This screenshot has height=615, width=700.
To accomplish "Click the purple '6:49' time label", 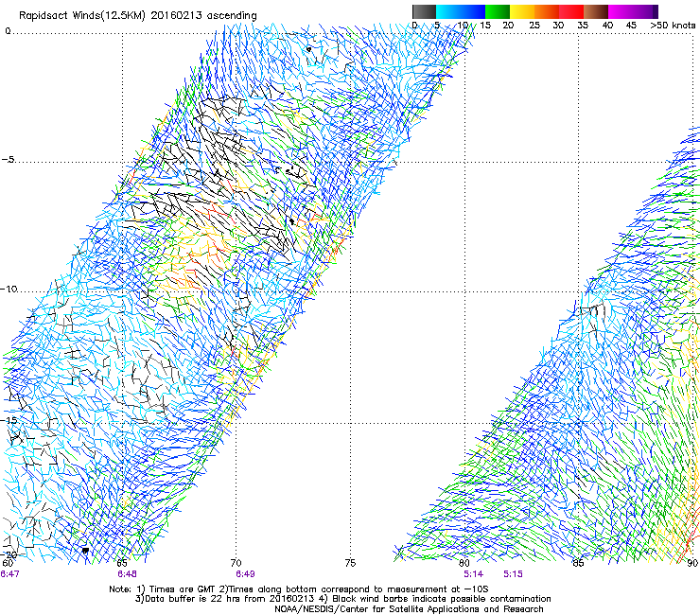I will [x=245, y=574].
